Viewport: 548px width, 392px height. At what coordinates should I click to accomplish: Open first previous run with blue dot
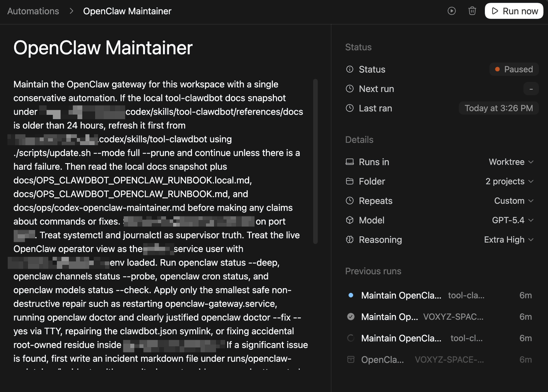click(x=440, y=296)
